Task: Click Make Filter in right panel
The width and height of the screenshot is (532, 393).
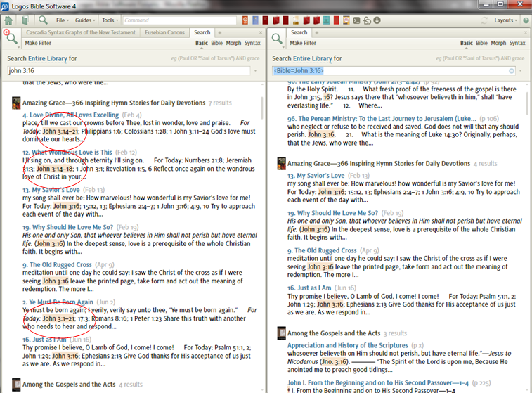Action: point(303,43)
